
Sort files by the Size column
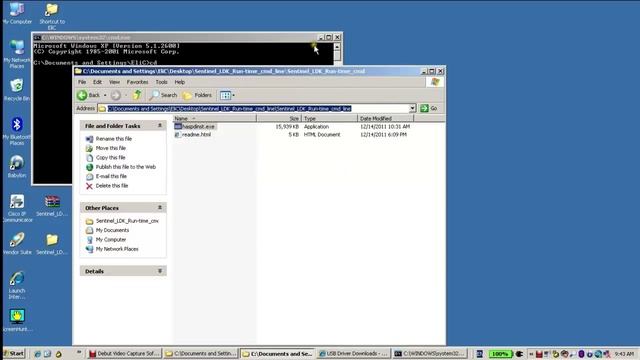pyautogui.click(x=279, y=118)
